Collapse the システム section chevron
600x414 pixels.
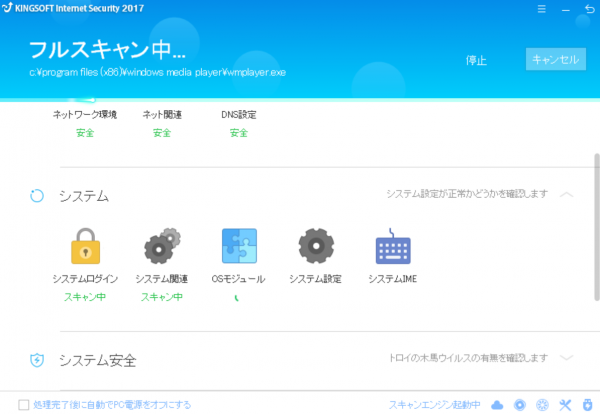[566, 194]
